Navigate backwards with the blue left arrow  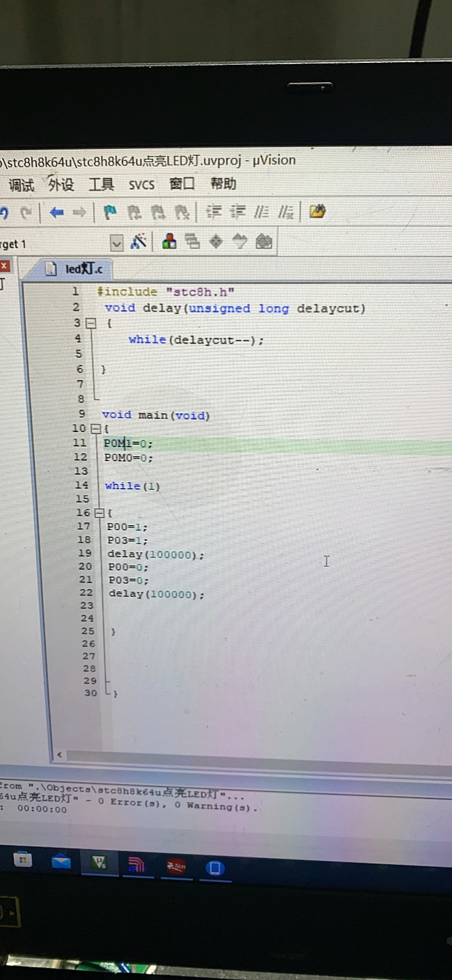click(x=57, y=213)
